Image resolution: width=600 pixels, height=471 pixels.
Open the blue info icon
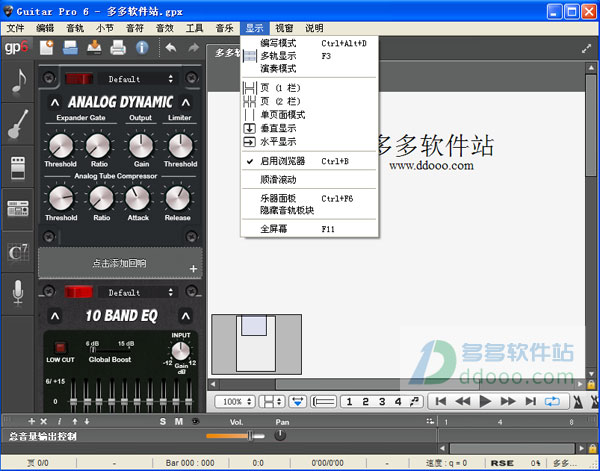click(142, 47)
